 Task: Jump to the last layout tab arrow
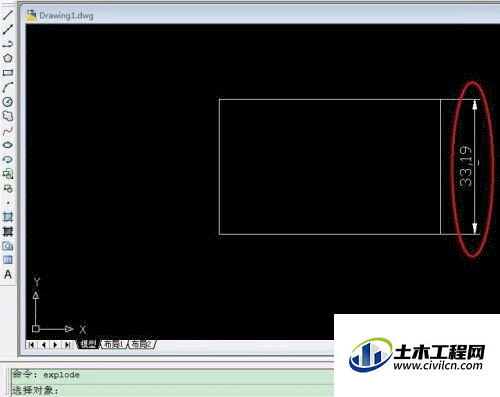[x=67, y=345]
